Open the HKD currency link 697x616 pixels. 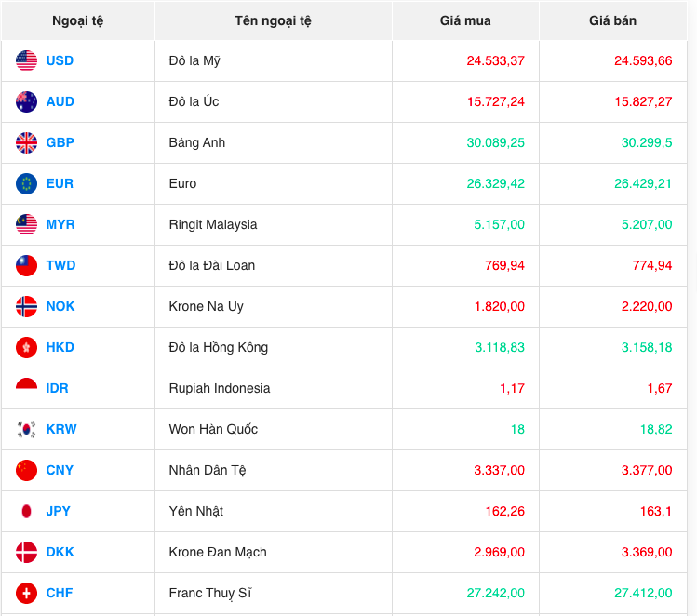60,347
